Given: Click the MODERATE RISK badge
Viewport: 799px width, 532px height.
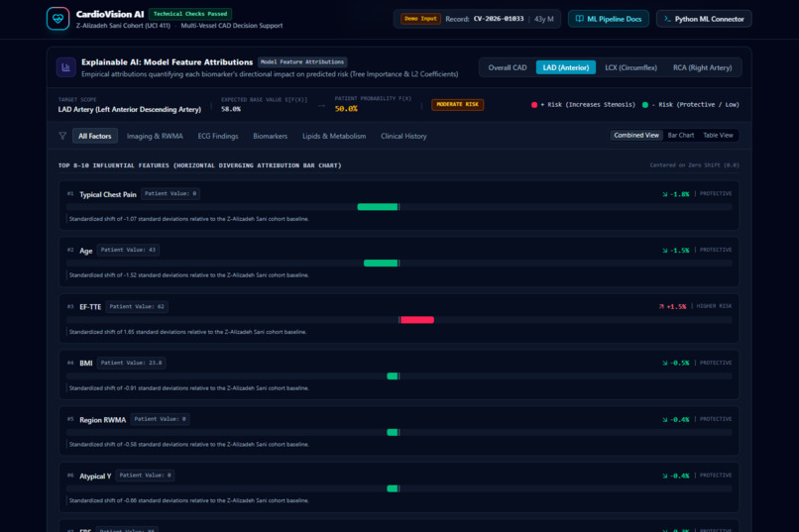Looking at the screenshot, I should (458, 104).
